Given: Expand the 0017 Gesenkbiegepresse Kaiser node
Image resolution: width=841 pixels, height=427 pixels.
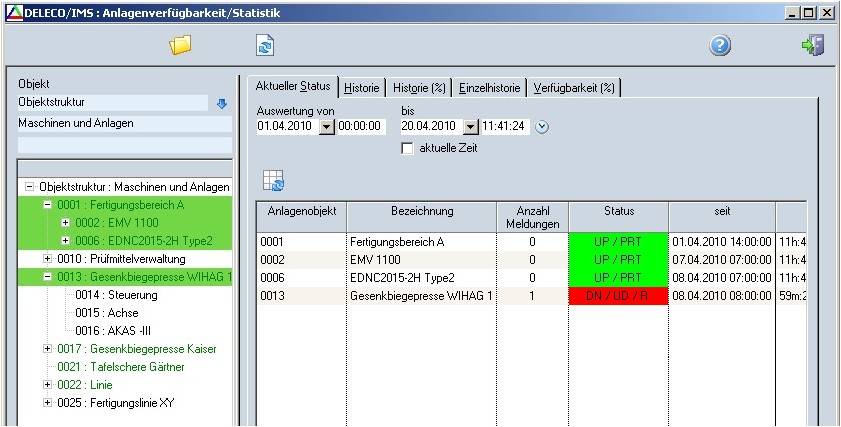Looking at the screenshot, I should click(47, 348).
